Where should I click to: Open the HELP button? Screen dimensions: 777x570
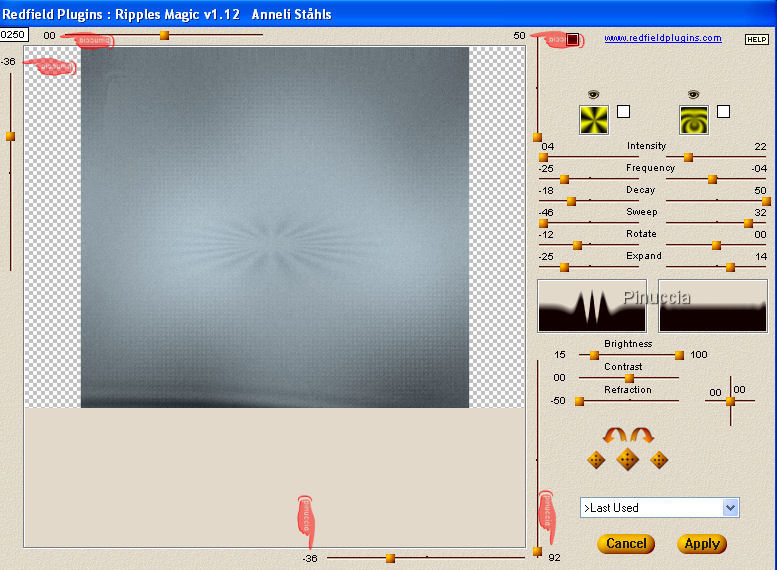click(x=757, y=40)
